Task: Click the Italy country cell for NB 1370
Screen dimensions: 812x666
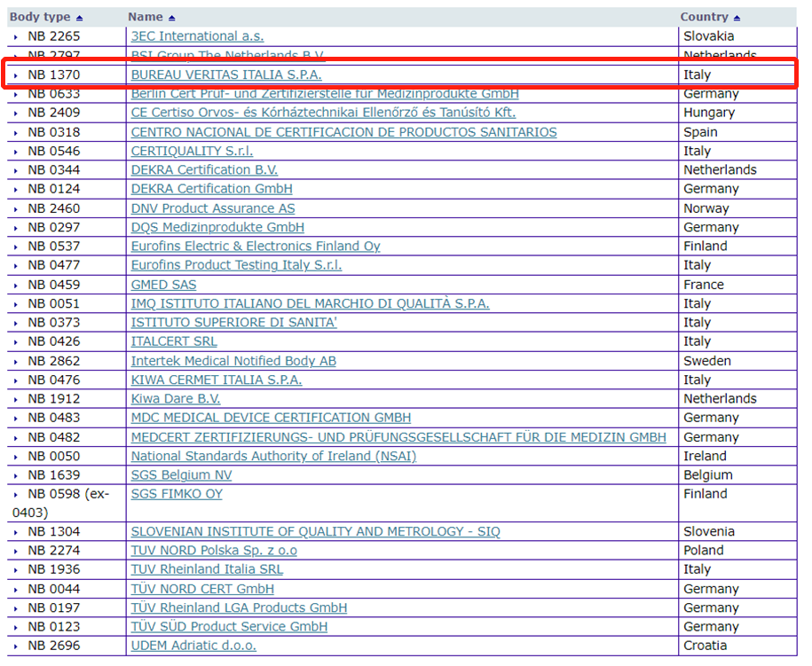Action: pyautogui.click(x=697, y=75)
